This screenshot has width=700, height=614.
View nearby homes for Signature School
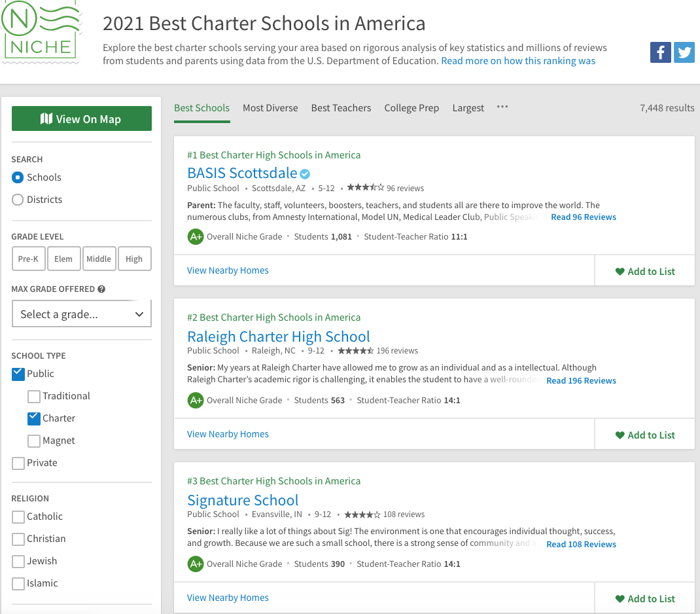[228, 598]
